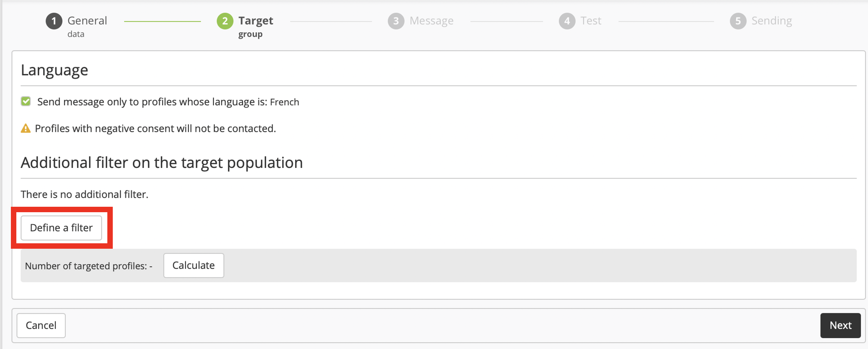
Task: Open the Sending step label
Action: [x=772, y=21]
